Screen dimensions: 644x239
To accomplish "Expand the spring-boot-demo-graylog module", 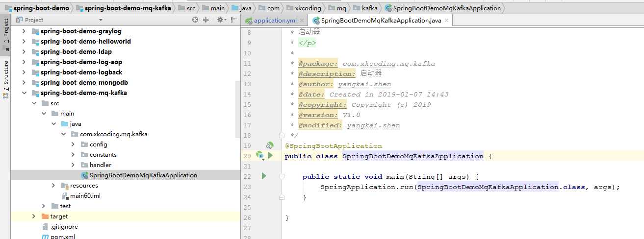I will pos(24,31).
